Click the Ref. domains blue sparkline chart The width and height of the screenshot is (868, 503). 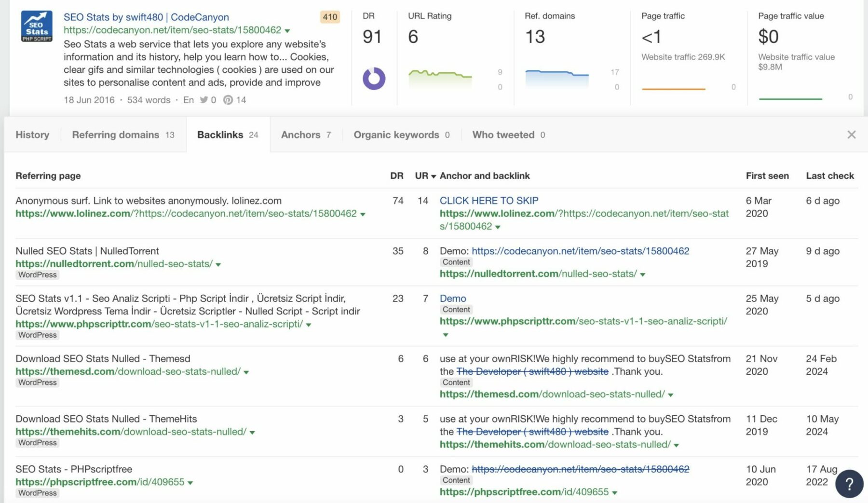click(x=556, y=77)
